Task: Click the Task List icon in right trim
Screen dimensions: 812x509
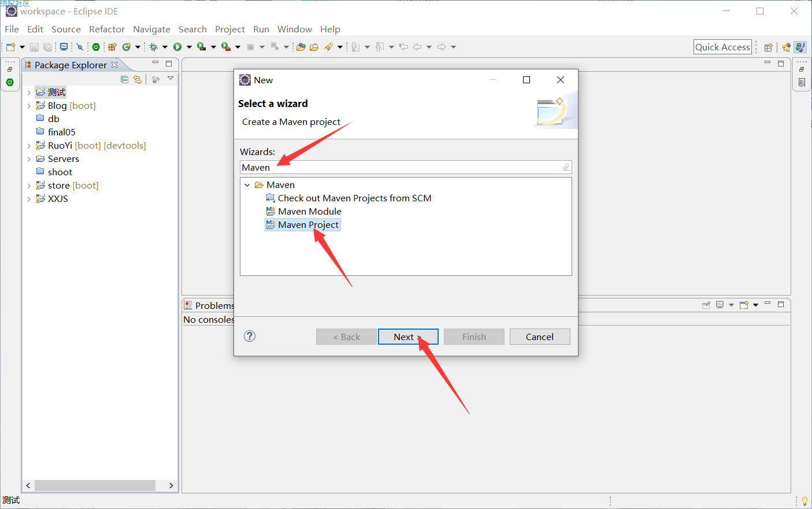Action: [802, 83]
